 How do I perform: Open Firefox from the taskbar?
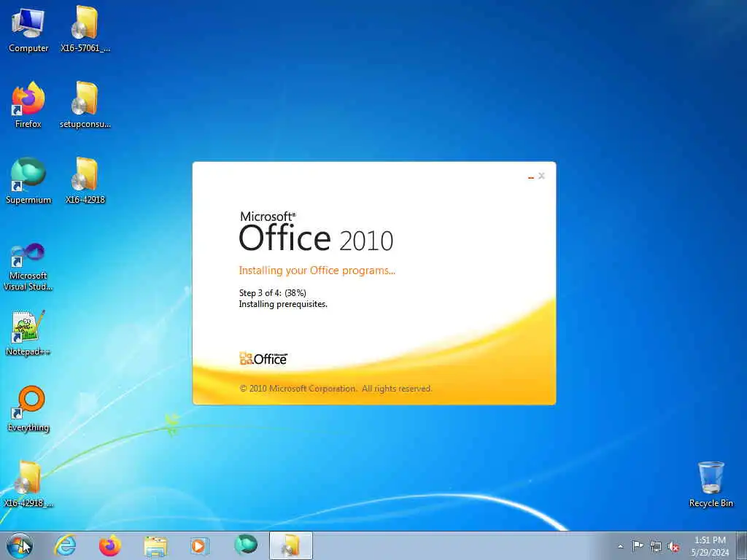pyautogui.click(x=110, y=545)
